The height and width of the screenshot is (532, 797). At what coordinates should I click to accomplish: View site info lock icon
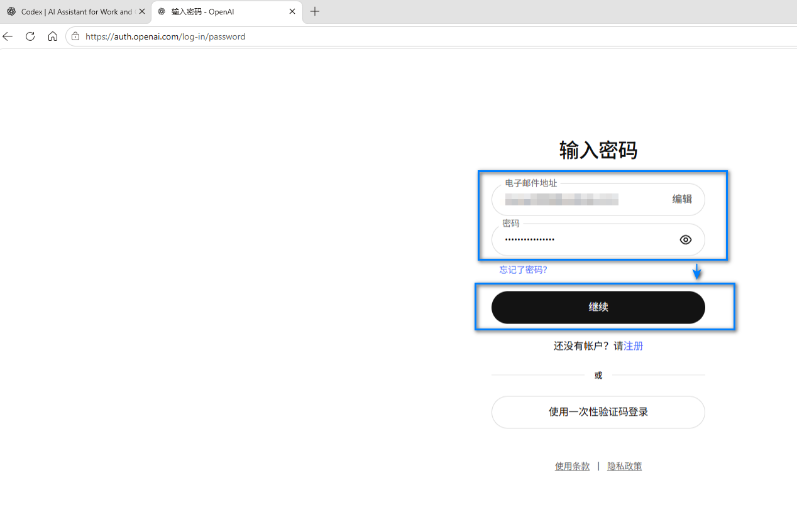(x=75, y=36)
